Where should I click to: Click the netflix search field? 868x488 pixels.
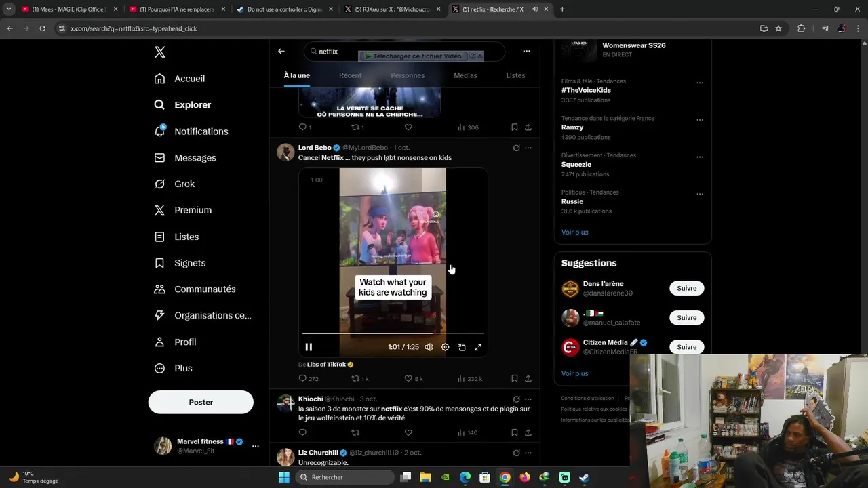[404, 52]
